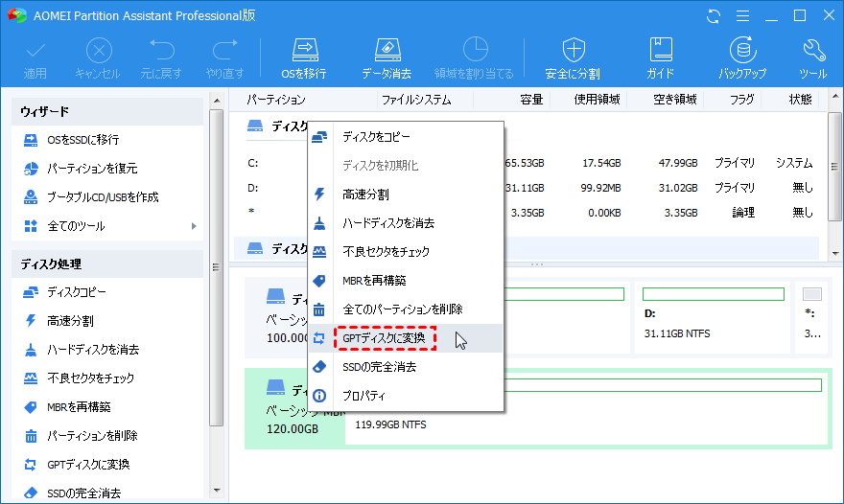Image resolution: width=844 pixels, height=504 pixels.
Task: Choose MBRを再構築 in the context menu
Action: click(x=406, y=281)
